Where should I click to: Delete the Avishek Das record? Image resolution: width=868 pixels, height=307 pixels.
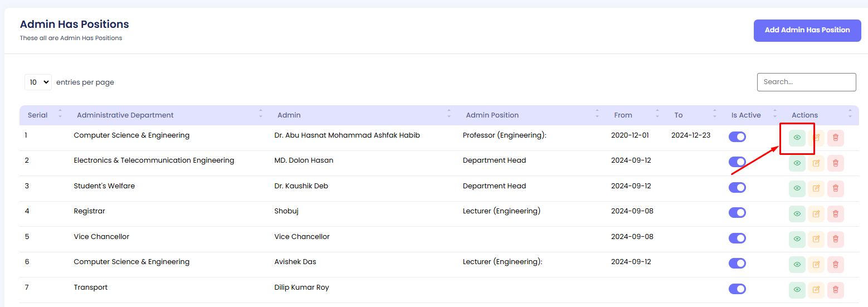[x=835, y=265]
